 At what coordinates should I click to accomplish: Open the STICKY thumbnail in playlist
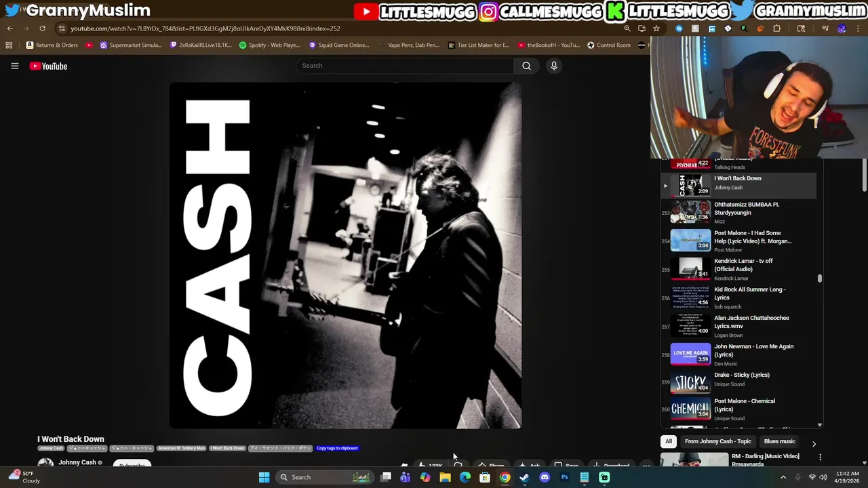coord(690,383)
